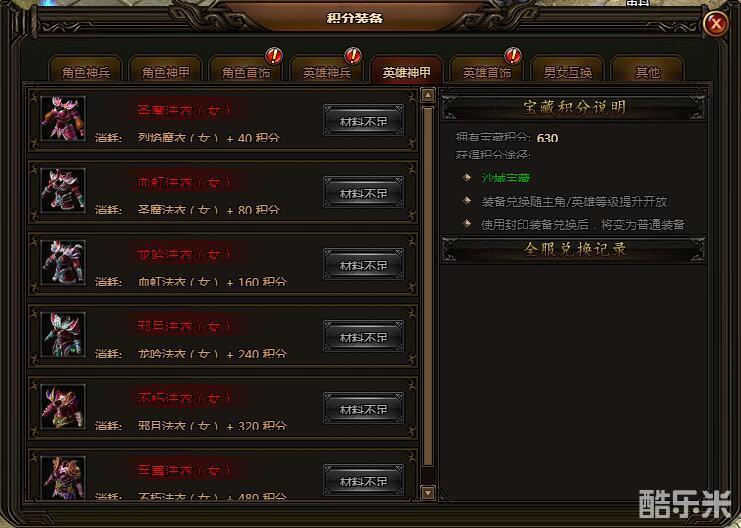Click 材料不足 button for 龙吟法衣

(363, 264)
